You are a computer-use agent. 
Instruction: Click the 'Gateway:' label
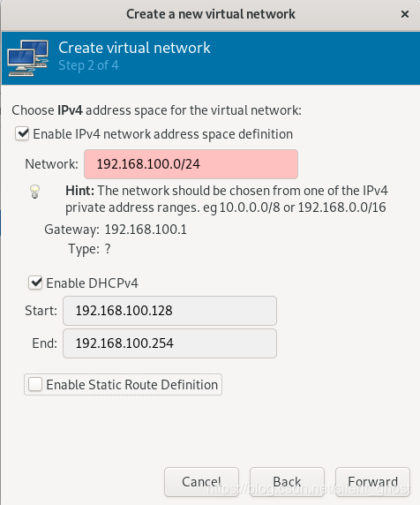[x=72, y=230]
